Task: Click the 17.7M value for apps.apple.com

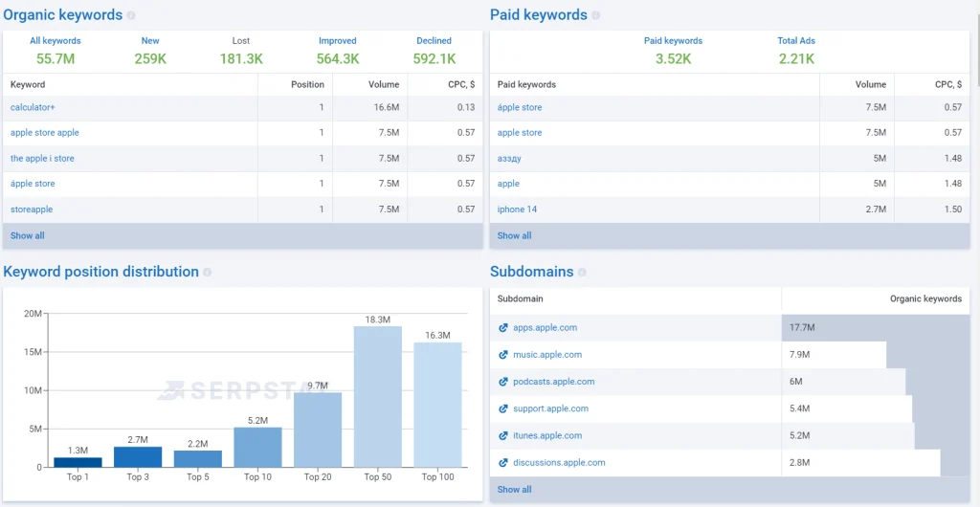Action: (x=802, y=328)
